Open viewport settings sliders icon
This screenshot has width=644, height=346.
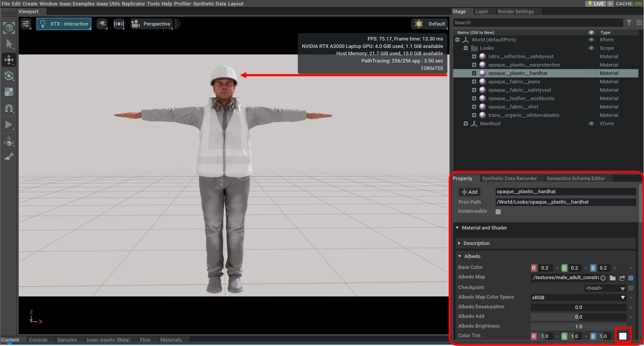[x=26, y=24]
